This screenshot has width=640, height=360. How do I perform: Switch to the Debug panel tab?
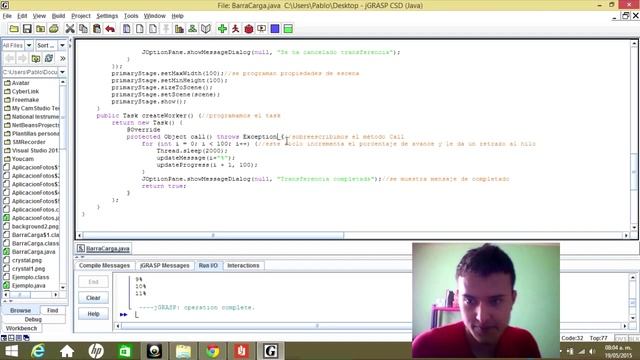(33, 320)
